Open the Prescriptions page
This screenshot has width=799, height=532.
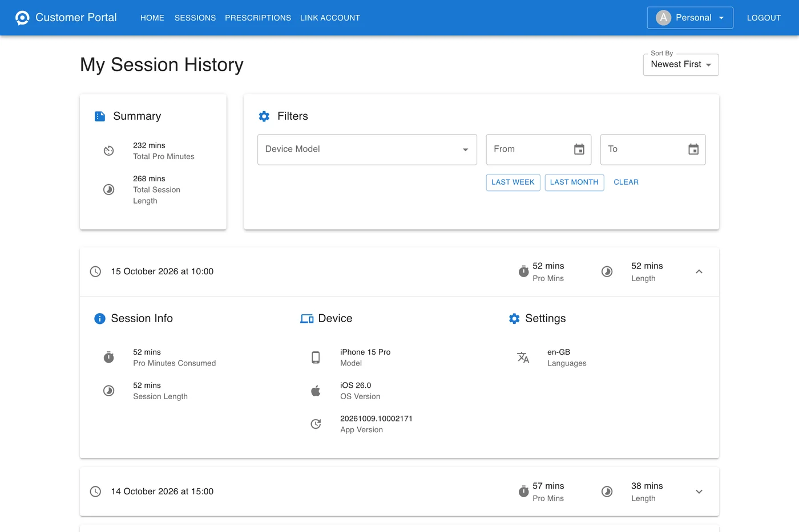point(258,18)
